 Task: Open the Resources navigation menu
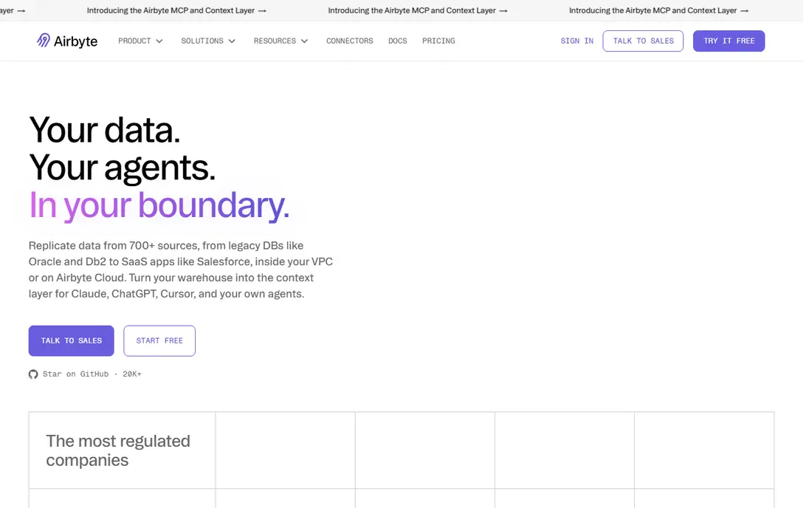pos(281,41)
